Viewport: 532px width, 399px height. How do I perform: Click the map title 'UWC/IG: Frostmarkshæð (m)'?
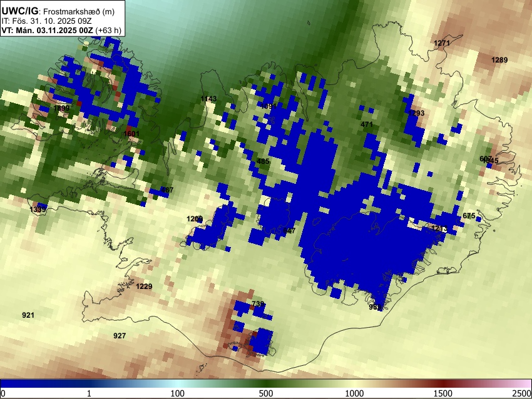58,11
